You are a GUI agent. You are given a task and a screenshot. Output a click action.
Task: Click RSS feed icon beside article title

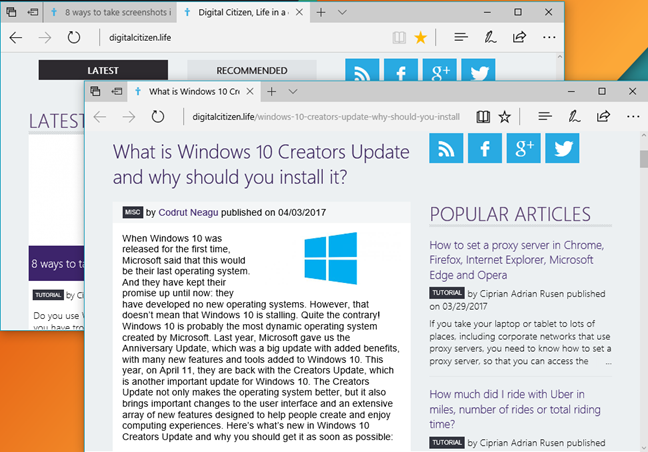[x=446, y=148]
